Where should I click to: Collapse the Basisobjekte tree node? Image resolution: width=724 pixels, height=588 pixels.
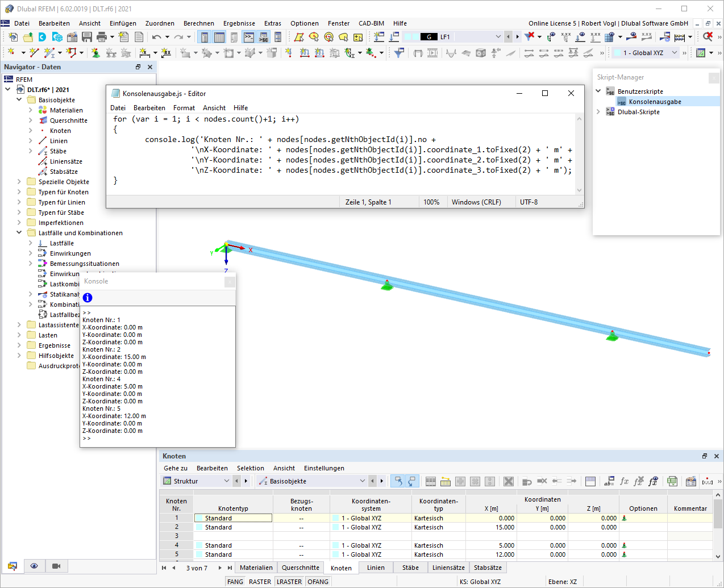tap(19, 100)
